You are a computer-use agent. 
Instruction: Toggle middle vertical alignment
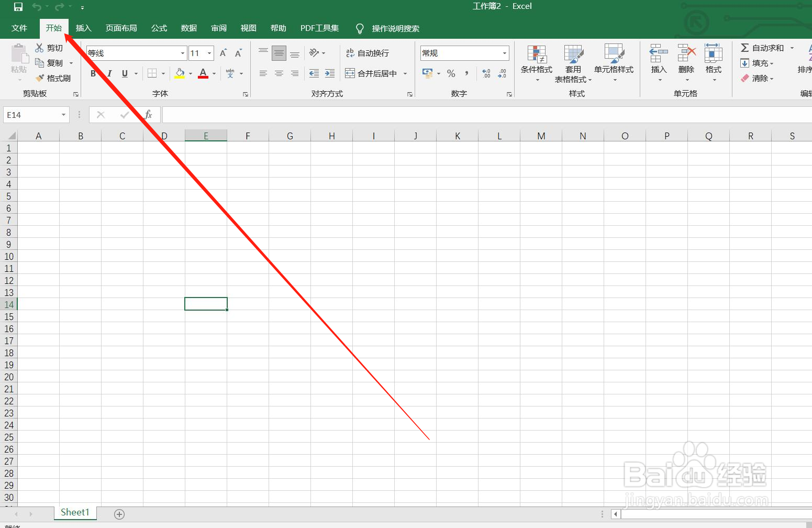(x=279, y=53)
